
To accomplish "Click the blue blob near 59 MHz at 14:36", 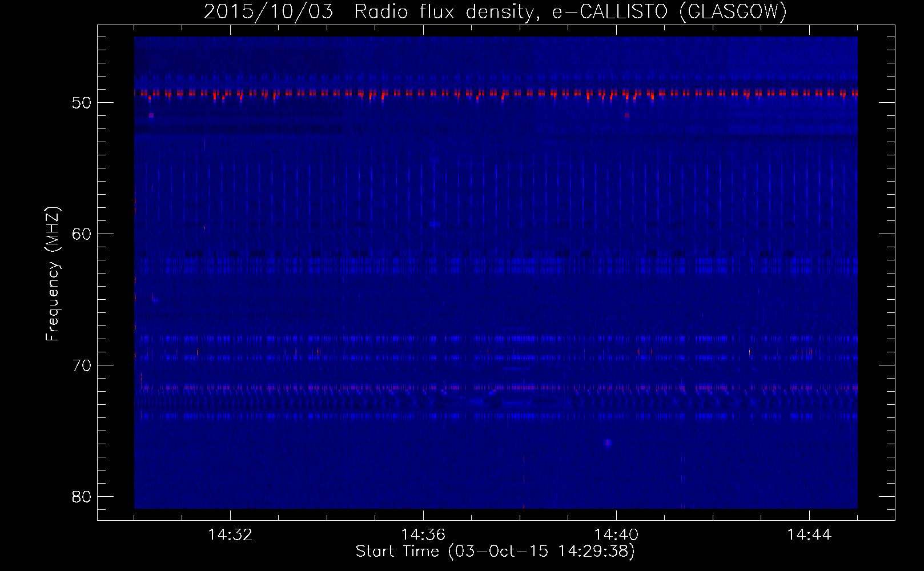I will coord(435,224).
